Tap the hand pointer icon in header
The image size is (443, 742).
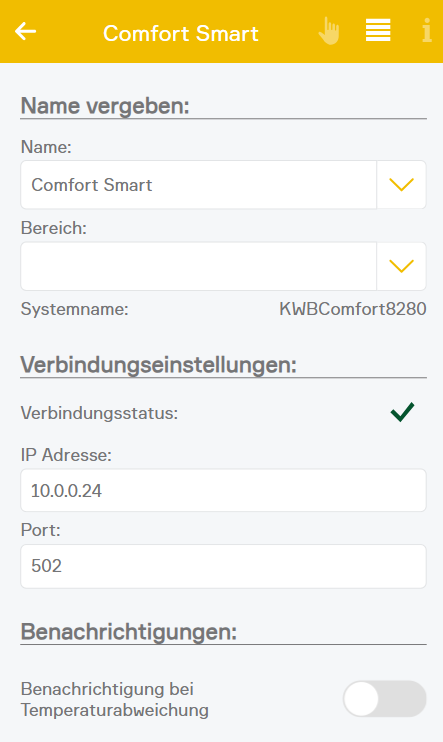(329, 31)
